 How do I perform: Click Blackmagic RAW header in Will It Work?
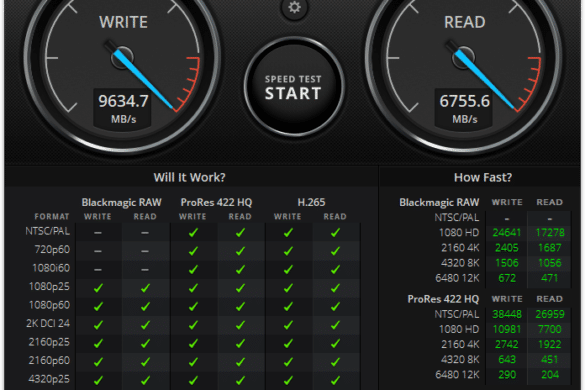pyautogui.click(x=122, y=202)
